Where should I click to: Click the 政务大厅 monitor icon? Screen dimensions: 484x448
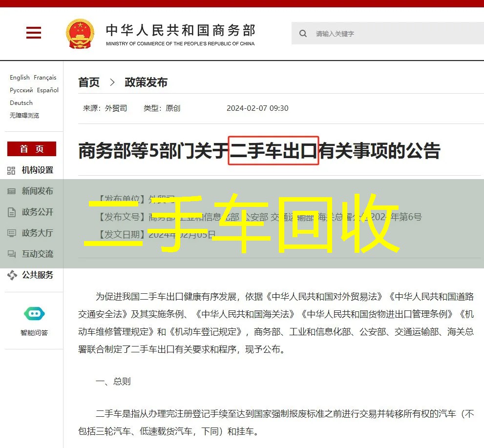click(x=11, y=233)
